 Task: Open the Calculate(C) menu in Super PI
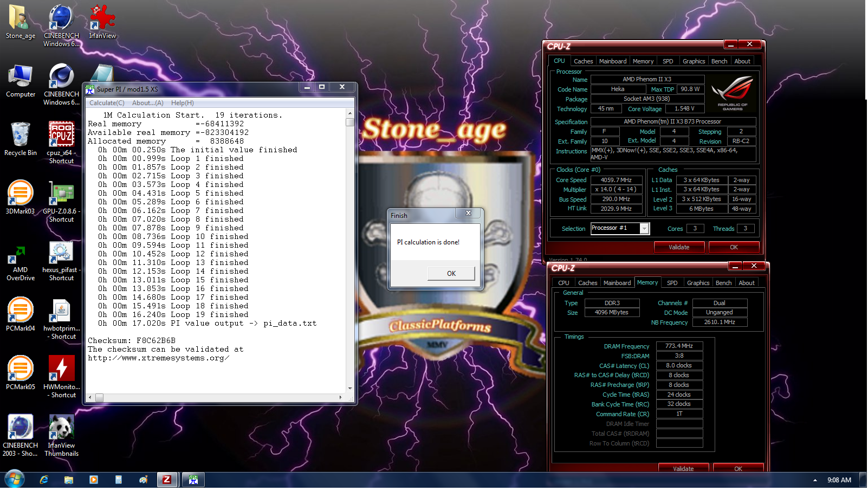[x=107, y=103]
